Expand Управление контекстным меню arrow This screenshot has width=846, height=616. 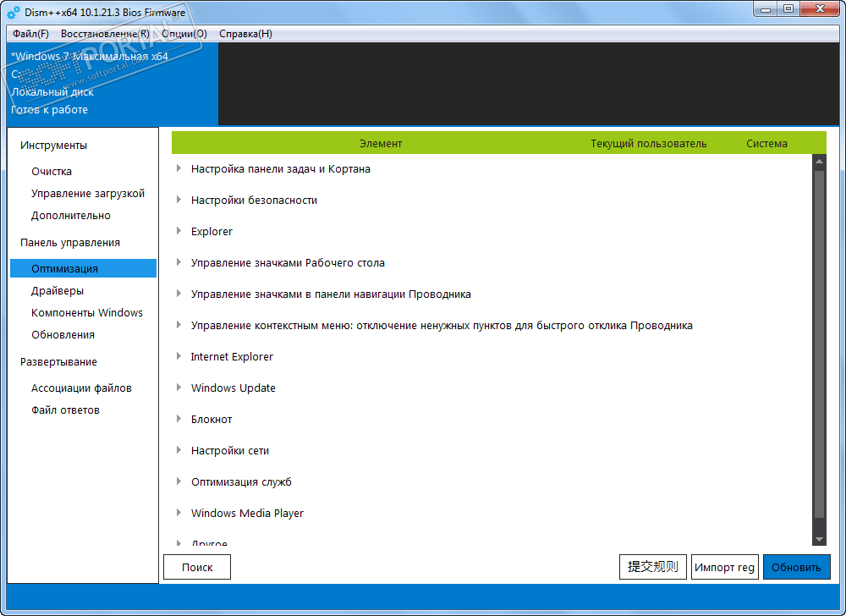(x=179, y=325)
